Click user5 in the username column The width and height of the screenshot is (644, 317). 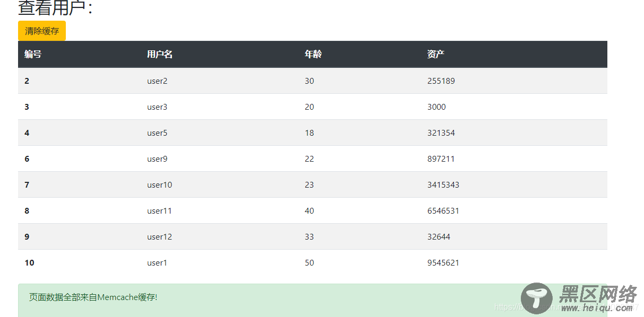(x=157, y=133)
